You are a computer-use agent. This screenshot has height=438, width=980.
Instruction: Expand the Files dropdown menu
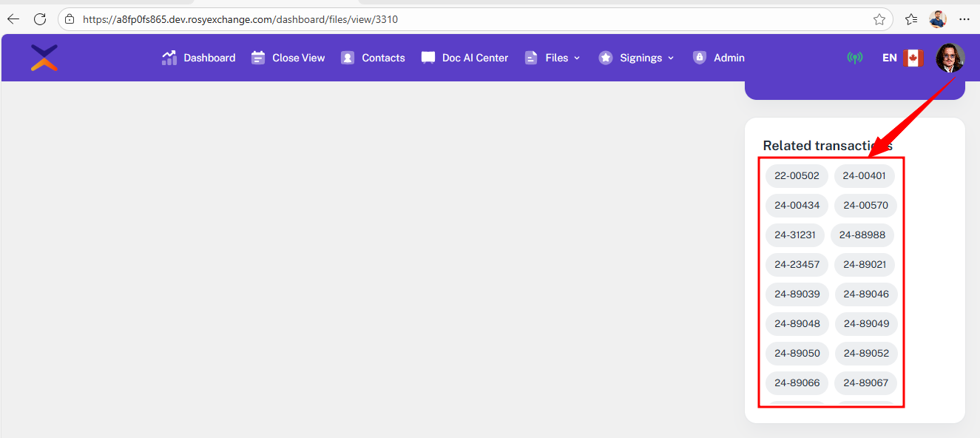click(552, 58)
